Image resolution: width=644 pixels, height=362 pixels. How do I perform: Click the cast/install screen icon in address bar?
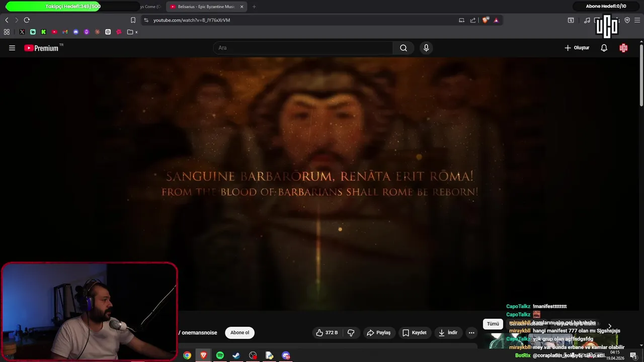point(461,20)
